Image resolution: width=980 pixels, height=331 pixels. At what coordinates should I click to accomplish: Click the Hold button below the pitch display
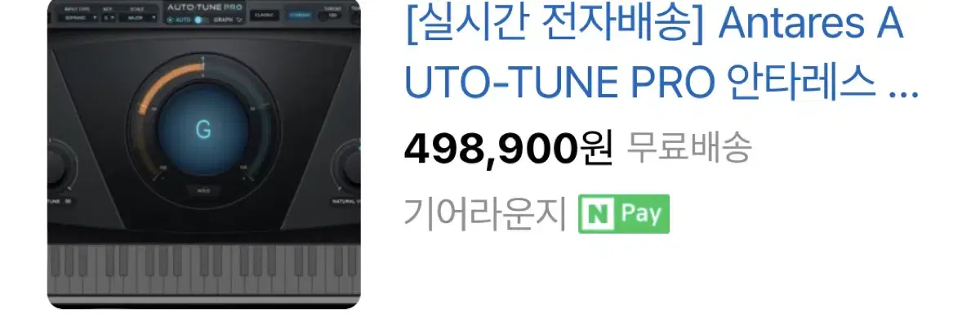tap(203, 192)
